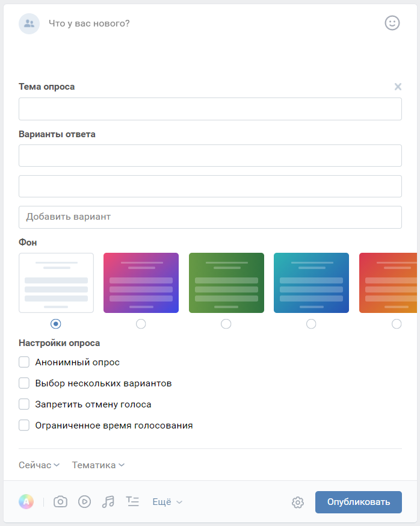Expand the Ещё attachments menu

click(167, 502)
